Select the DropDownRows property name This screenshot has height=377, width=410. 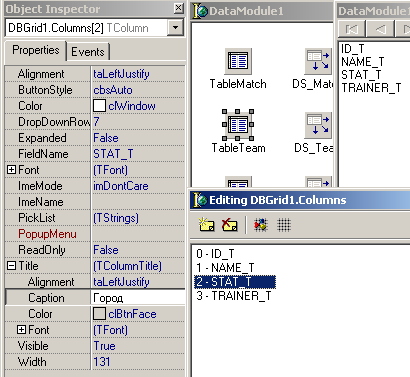click(54, 122)
